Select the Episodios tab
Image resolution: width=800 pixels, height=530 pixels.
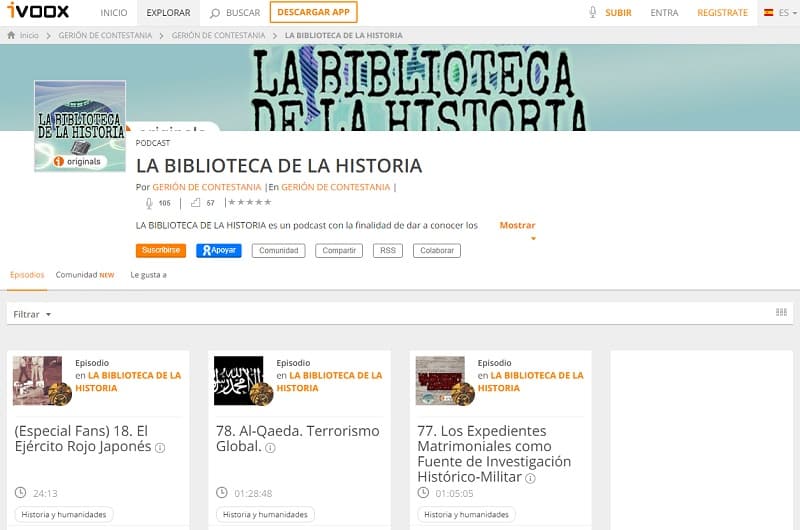pos(27,275)
